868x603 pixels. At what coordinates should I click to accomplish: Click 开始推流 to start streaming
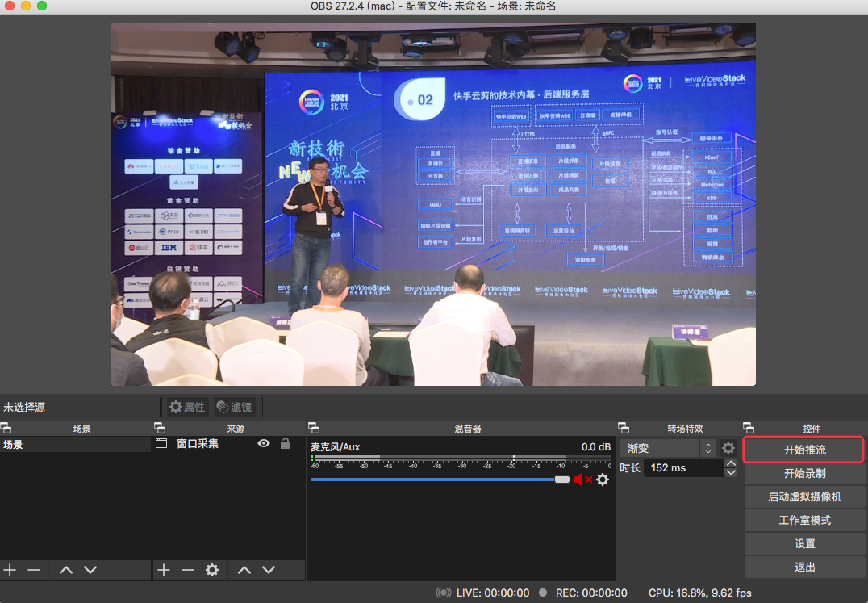pyautogui.click(x=804, y=450)
